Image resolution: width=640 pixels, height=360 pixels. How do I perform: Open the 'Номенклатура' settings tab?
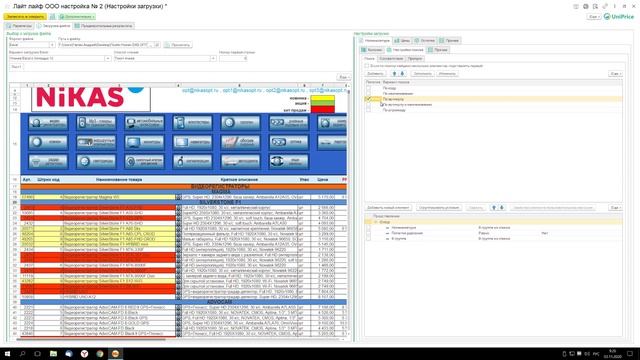tap(375, 40)
